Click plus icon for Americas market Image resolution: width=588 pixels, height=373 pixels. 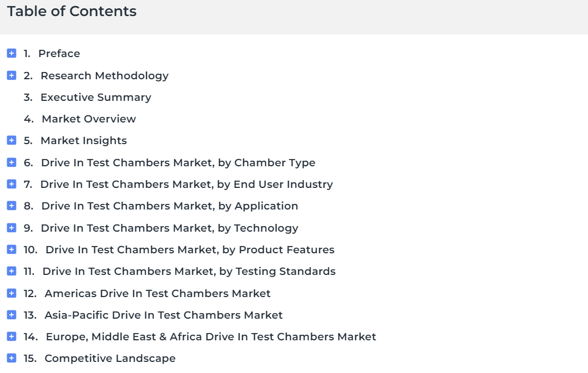point(12,293)
